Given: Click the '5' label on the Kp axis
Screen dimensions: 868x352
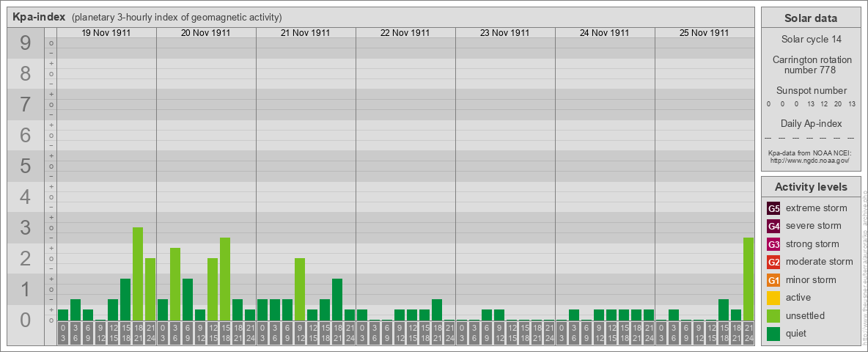Looking at the screenshot, I should click(26, 166).
